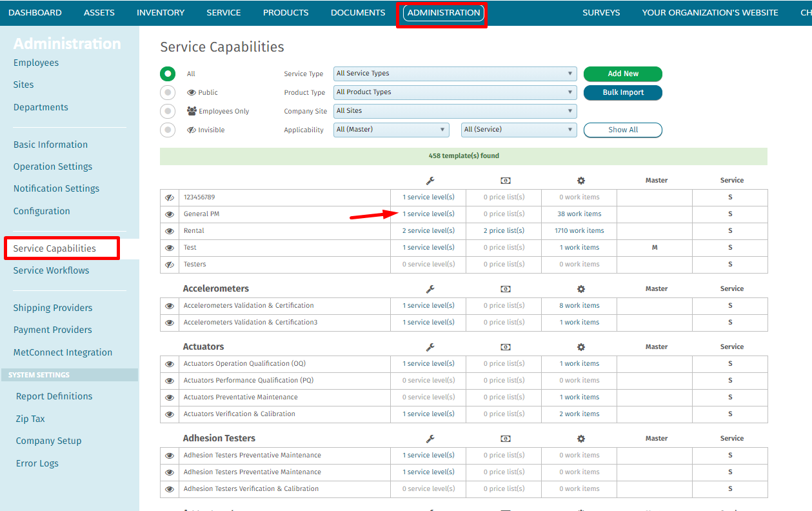Image resolution: width=812 pixels, height=511 pixels.
Task: Click wrench icon in Adhesion Testers header
Action: (430, 439)
